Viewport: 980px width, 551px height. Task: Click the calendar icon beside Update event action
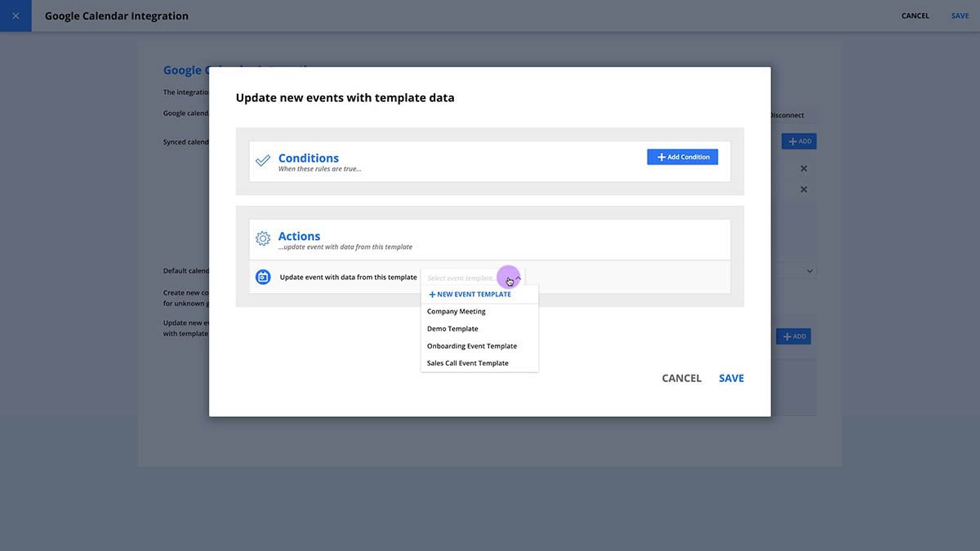click(x=263, y=277)
